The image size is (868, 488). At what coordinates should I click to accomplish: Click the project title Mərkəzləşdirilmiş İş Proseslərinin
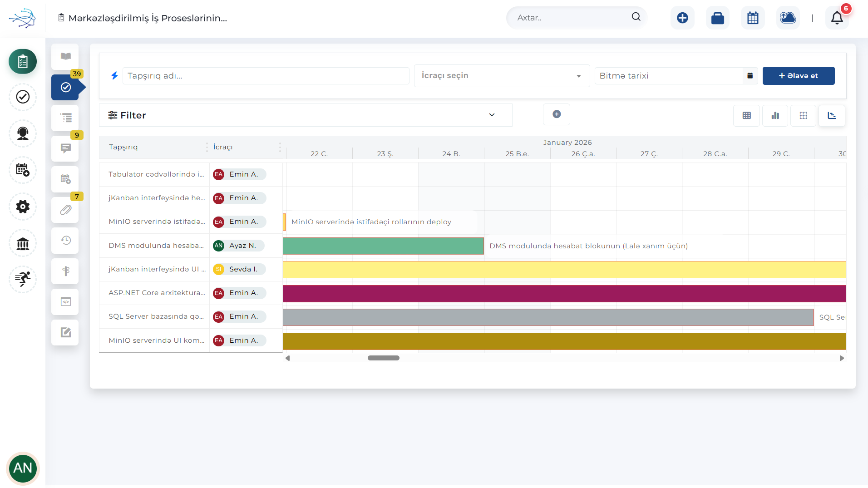148,18
